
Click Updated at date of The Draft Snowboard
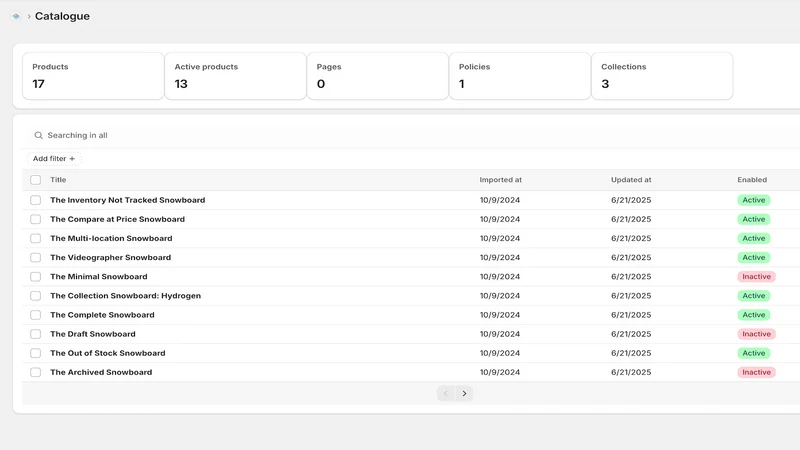(x=631, y=334)
